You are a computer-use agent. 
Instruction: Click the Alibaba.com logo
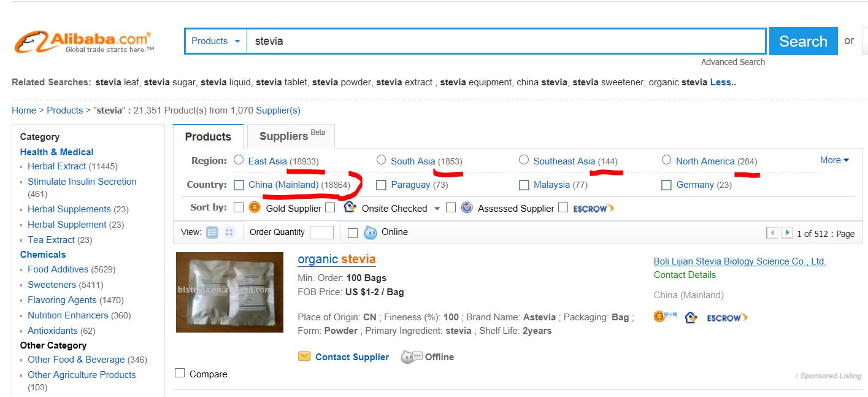pyautogui.click(x=83, y=42)
